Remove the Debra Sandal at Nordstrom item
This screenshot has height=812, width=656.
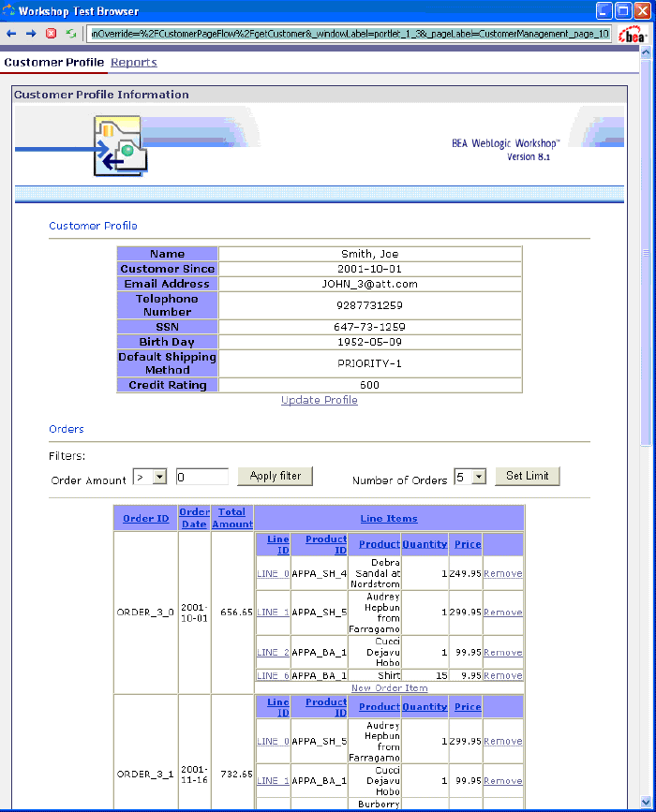(502, 574)
